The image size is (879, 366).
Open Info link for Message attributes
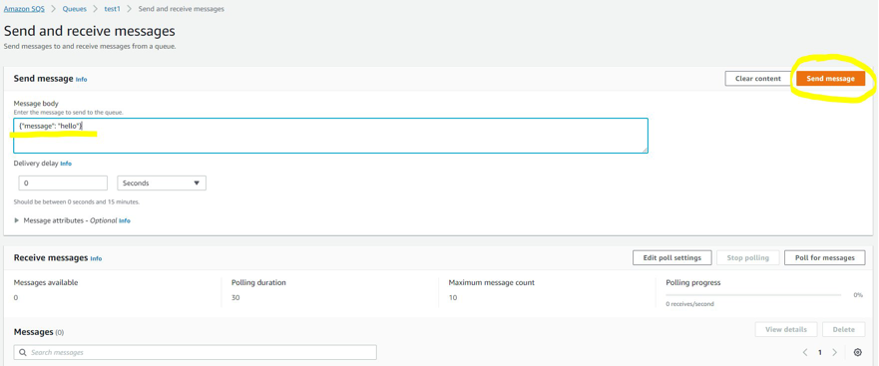click(124, 221)
